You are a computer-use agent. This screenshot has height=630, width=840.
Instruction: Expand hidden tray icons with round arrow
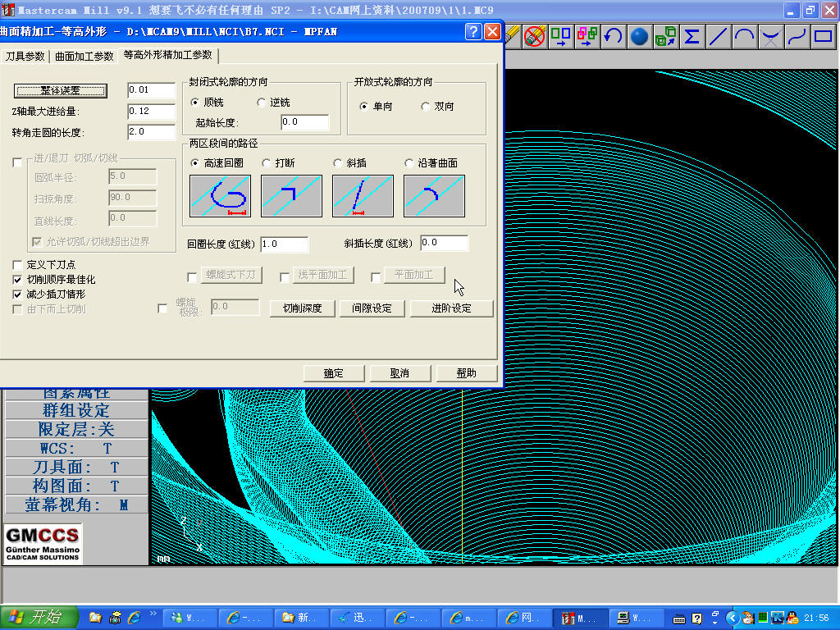[x=733, y=619]
